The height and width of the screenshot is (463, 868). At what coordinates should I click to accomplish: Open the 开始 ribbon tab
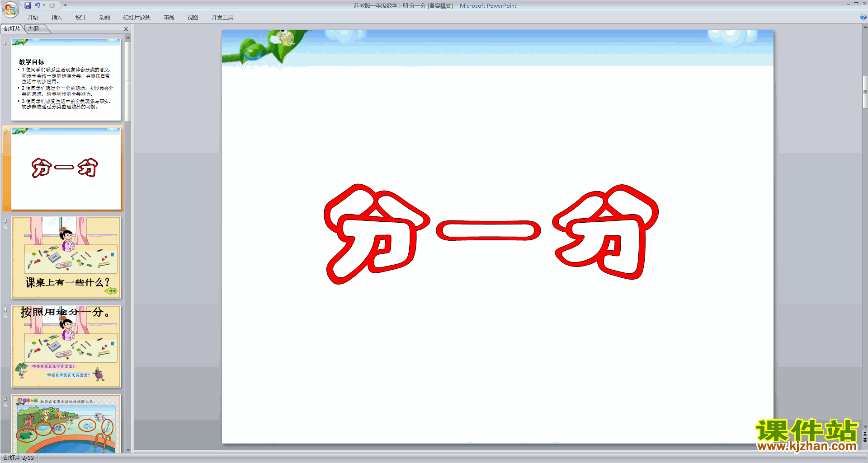click(33, 18)
